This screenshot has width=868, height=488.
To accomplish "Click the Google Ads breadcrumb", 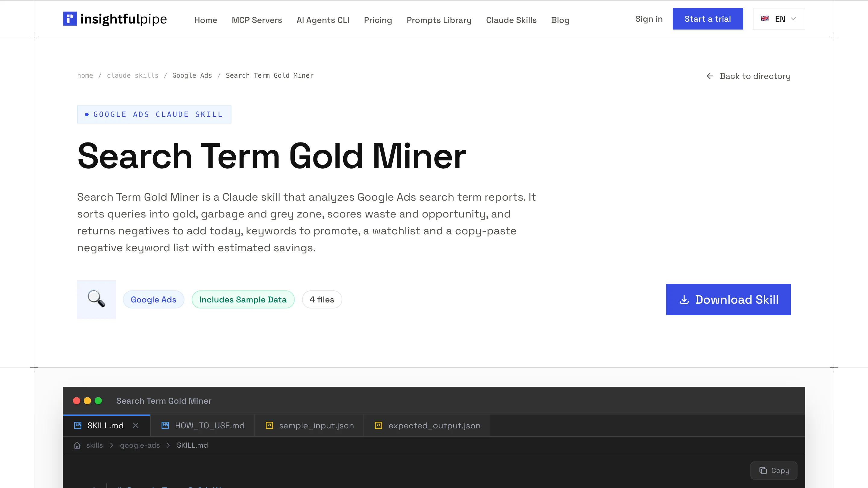I will point(192,75).
